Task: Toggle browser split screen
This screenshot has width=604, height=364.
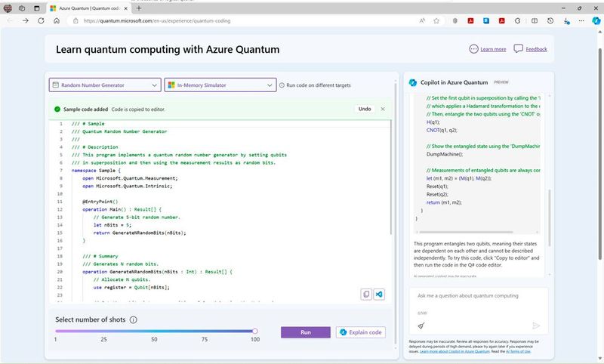Action: pos(535,21)
